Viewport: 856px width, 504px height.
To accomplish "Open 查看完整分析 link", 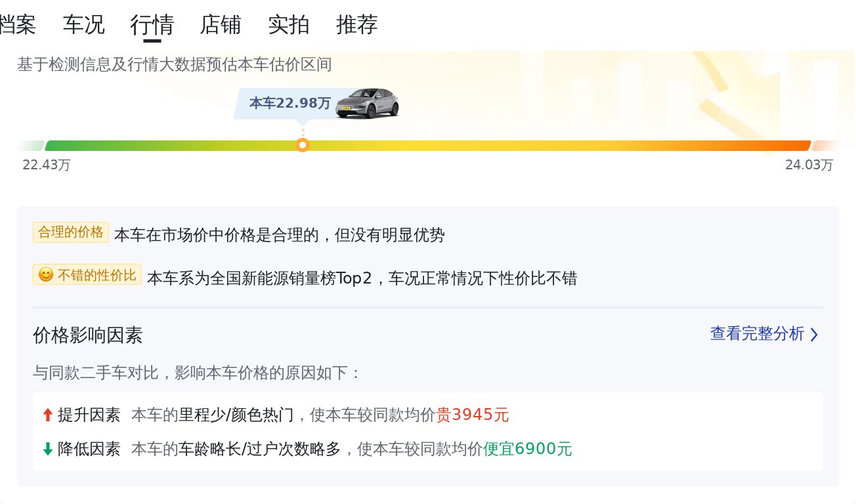I will (x=757, y=333).
